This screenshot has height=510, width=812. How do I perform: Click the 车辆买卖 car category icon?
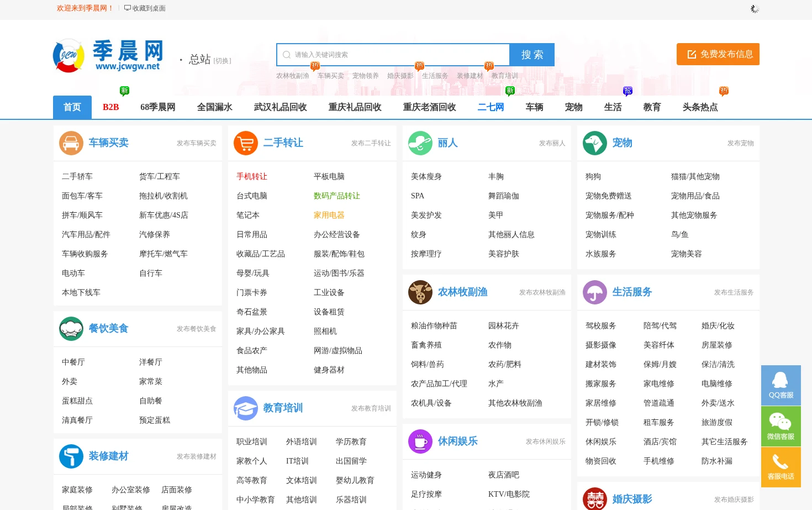[x=71, y=143]
